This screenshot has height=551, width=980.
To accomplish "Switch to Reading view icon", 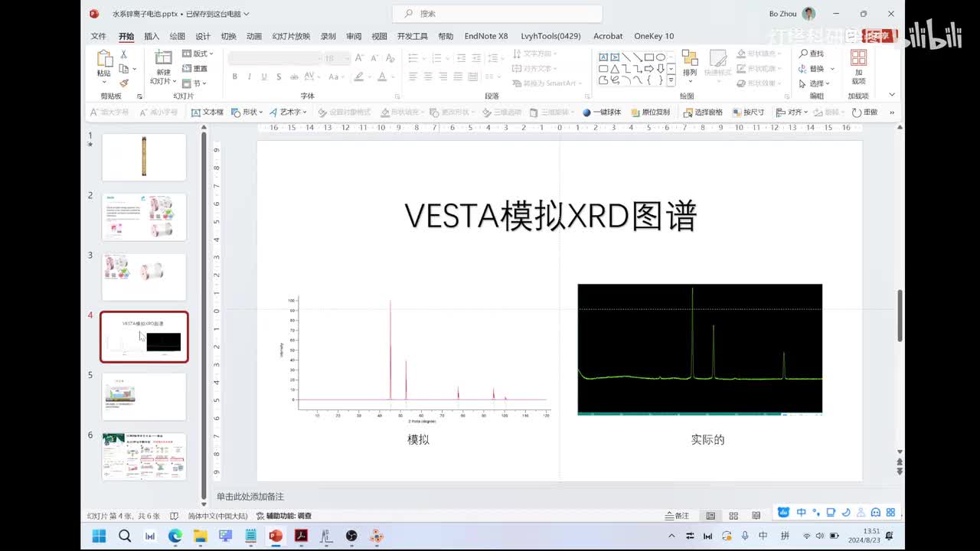I will coord(756,516).
